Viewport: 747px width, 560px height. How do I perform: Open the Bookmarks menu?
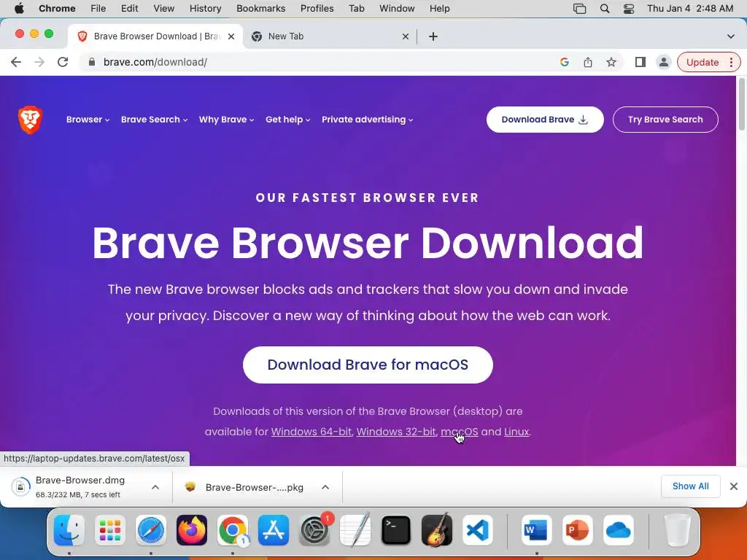coord(260,9)
